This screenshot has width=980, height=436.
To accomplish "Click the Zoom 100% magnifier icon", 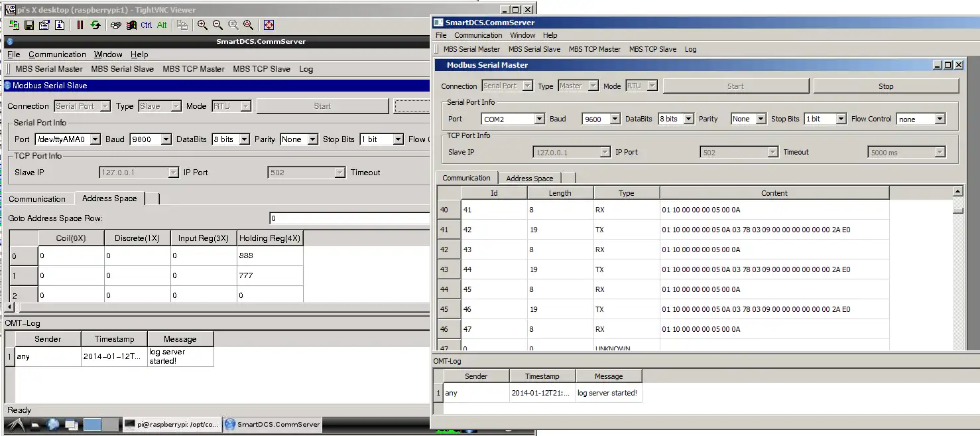I will tap(233, 25).
